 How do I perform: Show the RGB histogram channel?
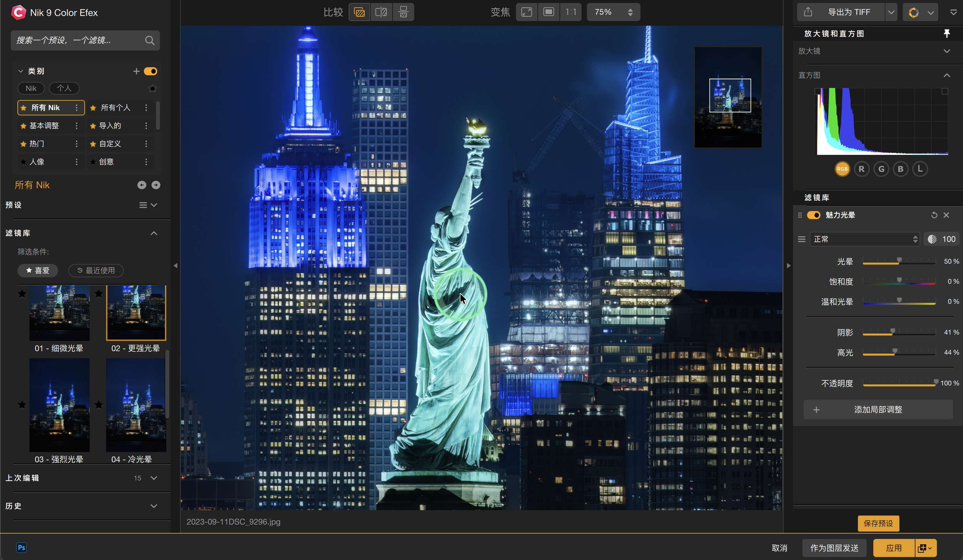(842, 169)
